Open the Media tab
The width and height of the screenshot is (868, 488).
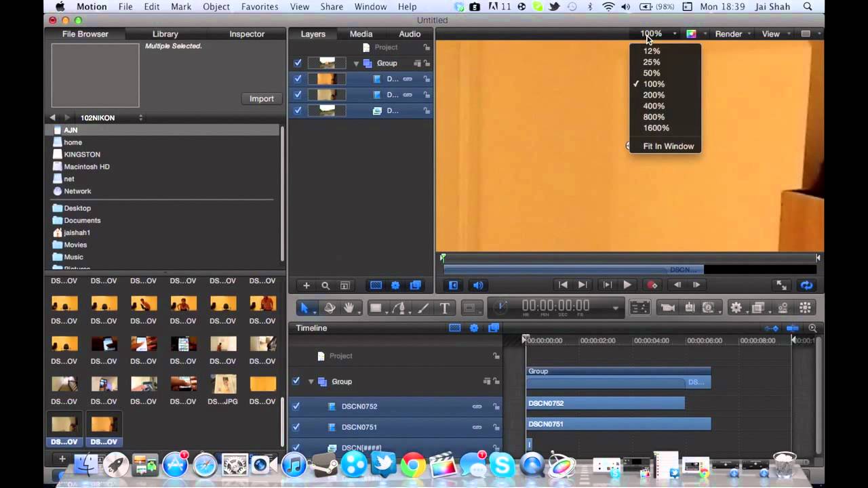361,34
